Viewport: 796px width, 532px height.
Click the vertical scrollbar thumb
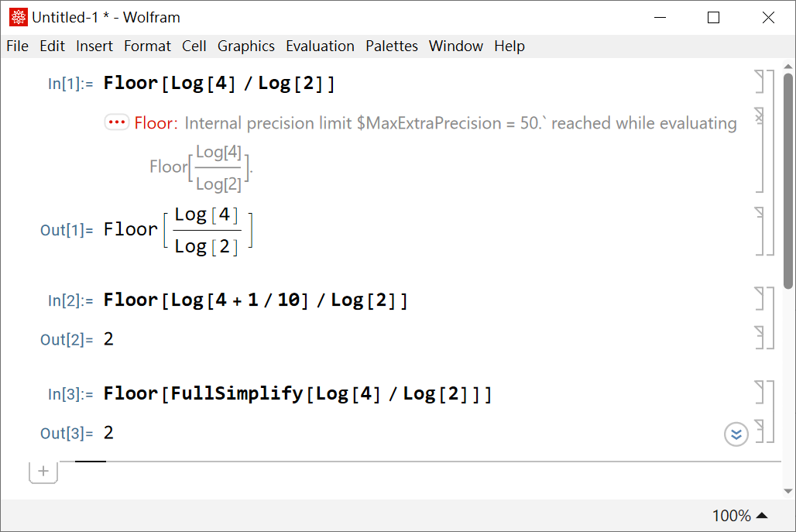point(788,178)
